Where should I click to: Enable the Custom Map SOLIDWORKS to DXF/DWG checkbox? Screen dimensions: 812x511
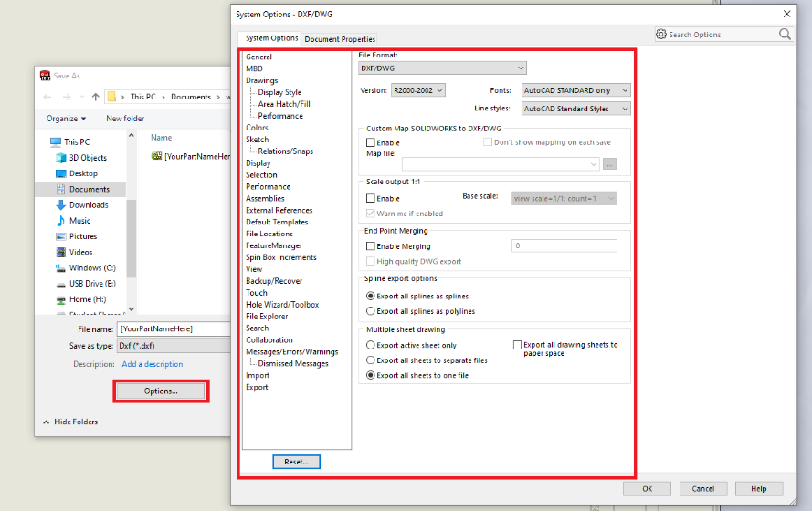(371, 143)
